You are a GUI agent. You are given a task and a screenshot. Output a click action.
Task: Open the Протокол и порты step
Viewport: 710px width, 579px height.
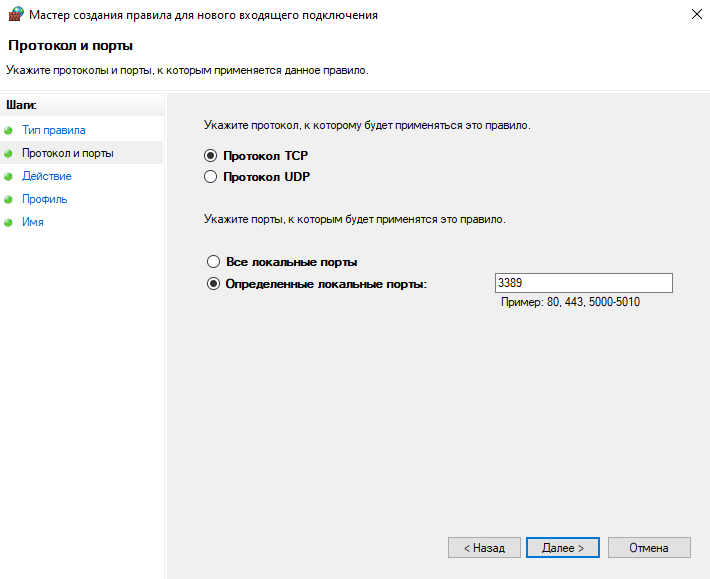coord(67,153)
